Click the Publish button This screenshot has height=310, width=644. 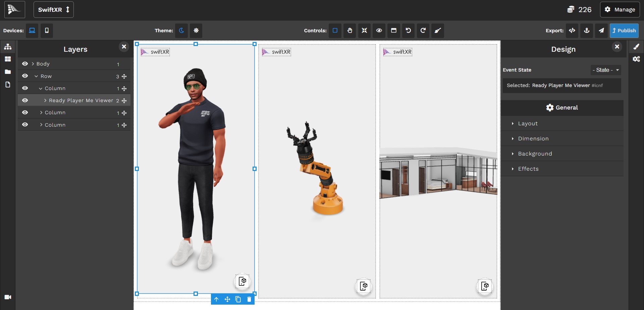(x=624, y=31)
